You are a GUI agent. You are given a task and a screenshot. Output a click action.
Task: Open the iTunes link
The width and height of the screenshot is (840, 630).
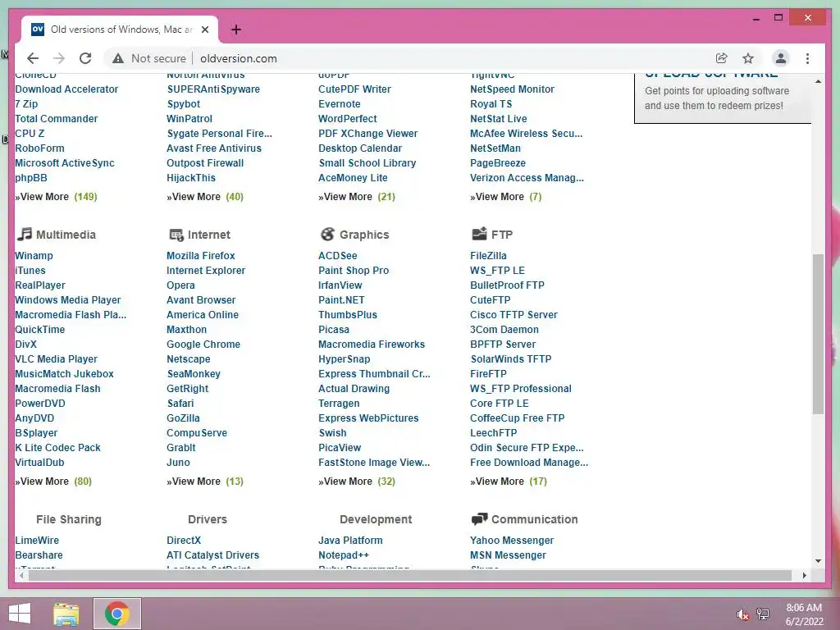tap(30, 271)
